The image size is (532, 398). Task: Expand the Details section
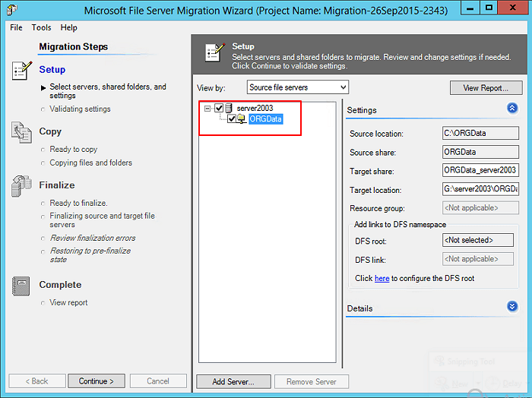pos(511,307)
